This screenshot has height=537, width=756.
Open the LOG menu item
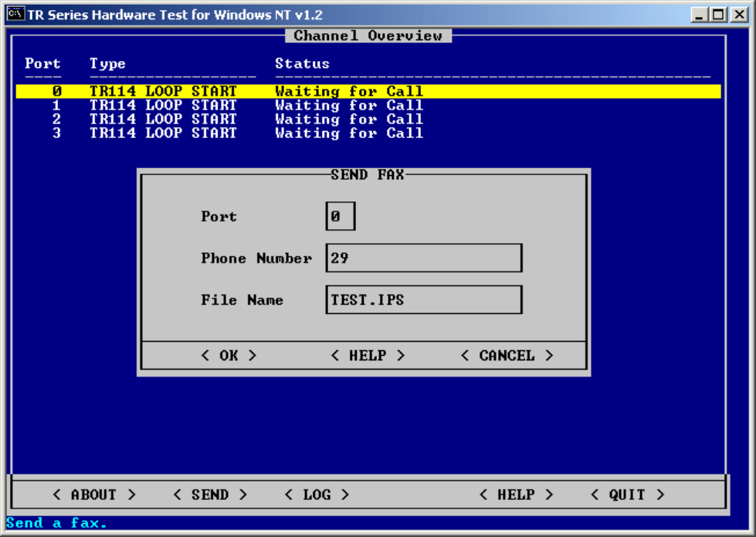(317, 495)
